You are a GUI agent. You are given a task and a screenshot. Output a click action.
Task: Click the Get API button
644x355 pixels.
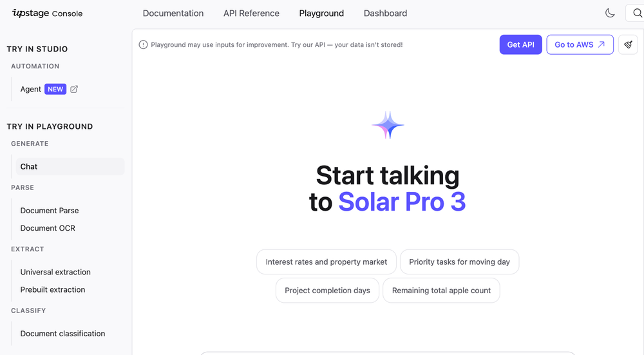(520, 44)
